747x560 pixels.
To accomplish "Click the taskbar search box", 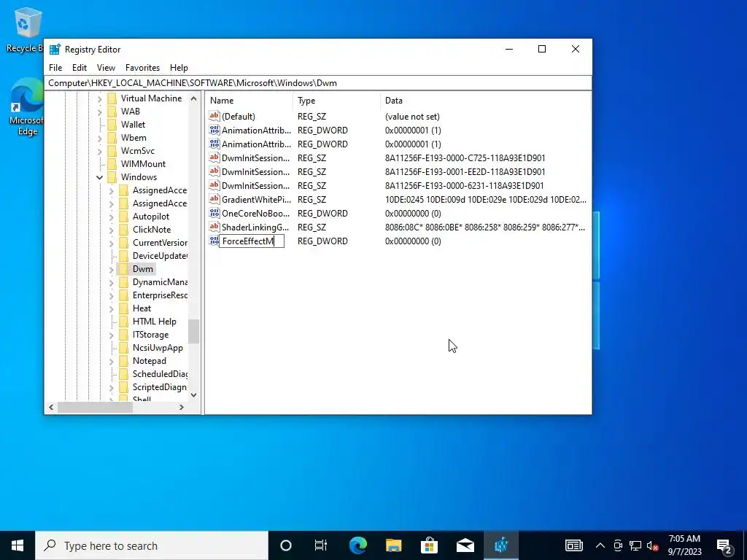I will (x=152, y=545).
